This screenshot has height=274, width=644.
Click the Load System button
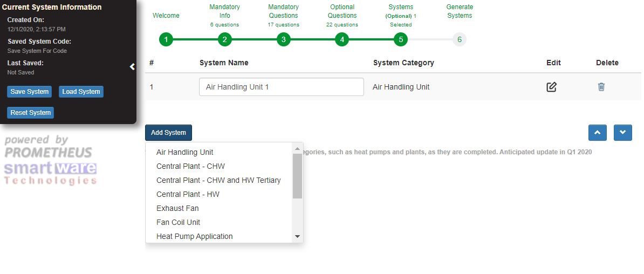[x=81, y=92]
